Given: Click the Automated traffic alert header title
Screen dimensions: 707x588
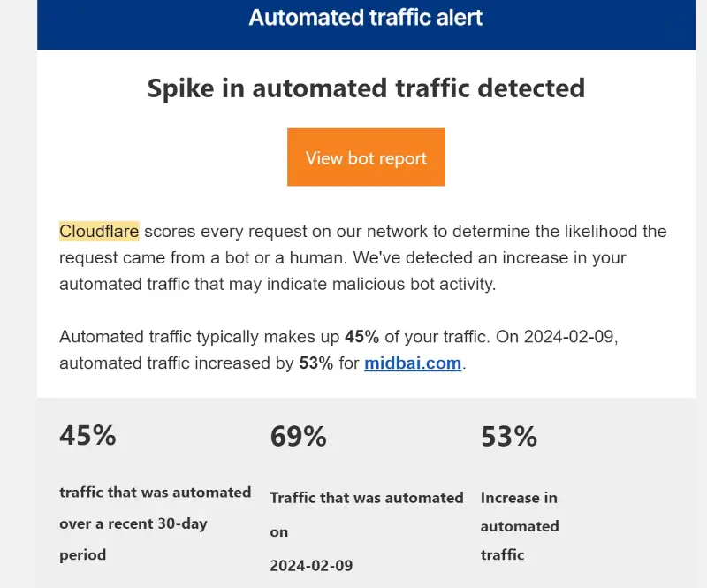Looking at the screenshot, I should coord(366,18).
